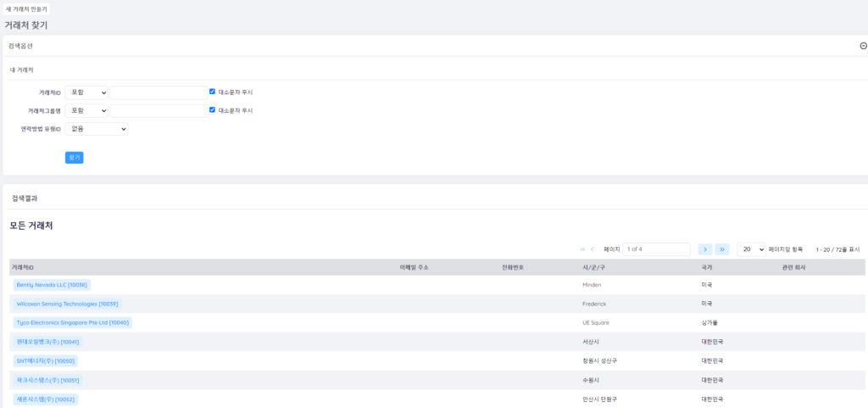This screenshot has height=408, width=868.
Task: Open the 거래처그룹명 포함 operator dropdown
Action: (86, 110)
